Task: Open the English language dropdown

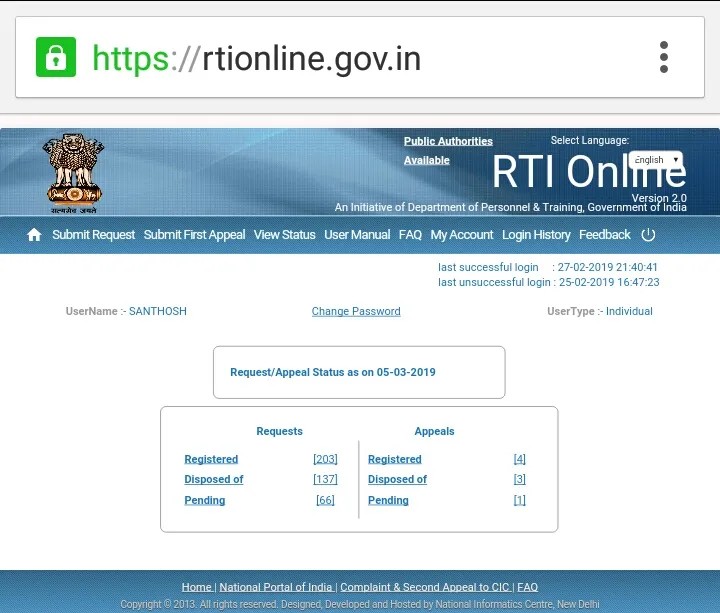Action: coord(656,160)
